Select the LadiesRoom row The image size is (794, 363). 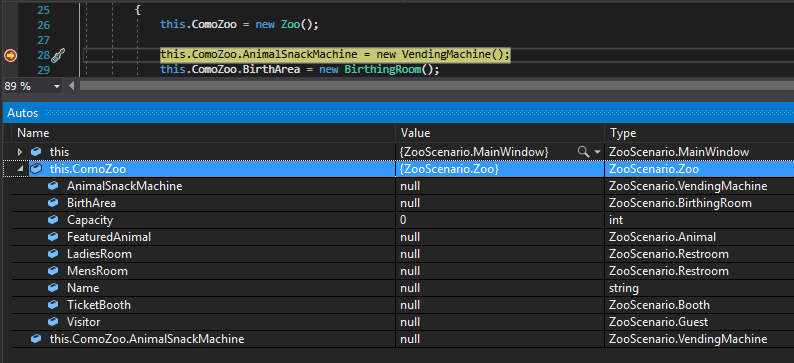(x=403, y=254)
